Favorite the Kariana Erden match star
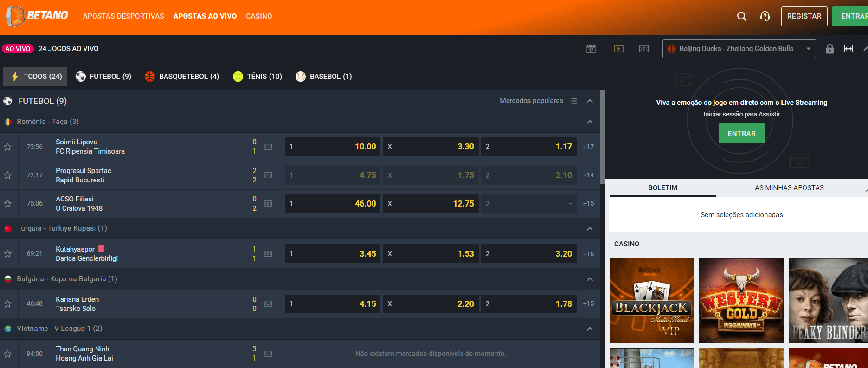 click(8, 304)
